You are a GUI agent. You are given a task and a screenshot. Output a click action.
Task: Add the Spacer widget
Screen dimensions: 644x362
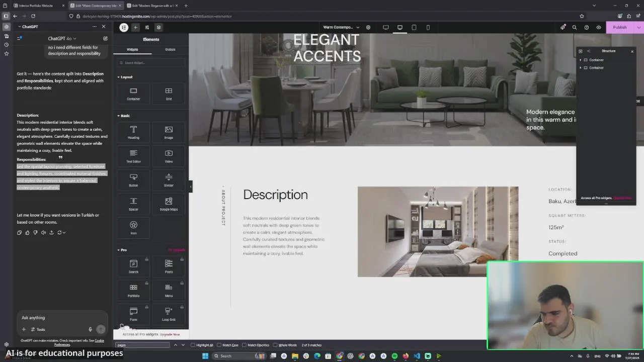(133, 204)
